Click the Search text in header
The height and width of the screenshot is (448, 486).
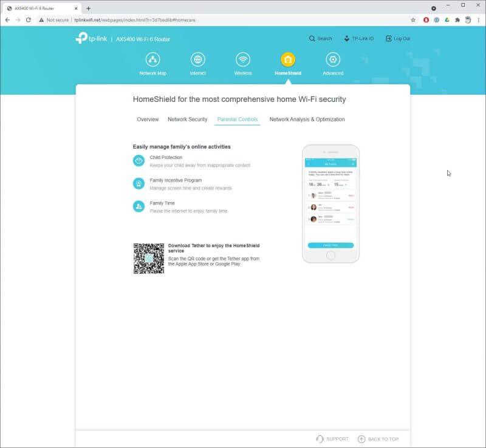click(x=324, y=38)
